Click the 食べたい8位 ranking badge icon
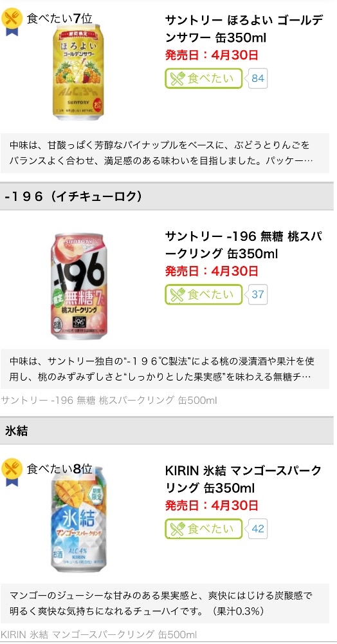337x644 pixels. tap(12, 471)
